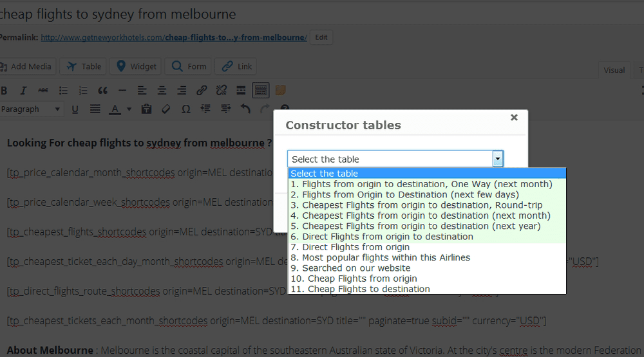Click the Widget button
This screenshot has height=357, width=644.
click(137, 66)
